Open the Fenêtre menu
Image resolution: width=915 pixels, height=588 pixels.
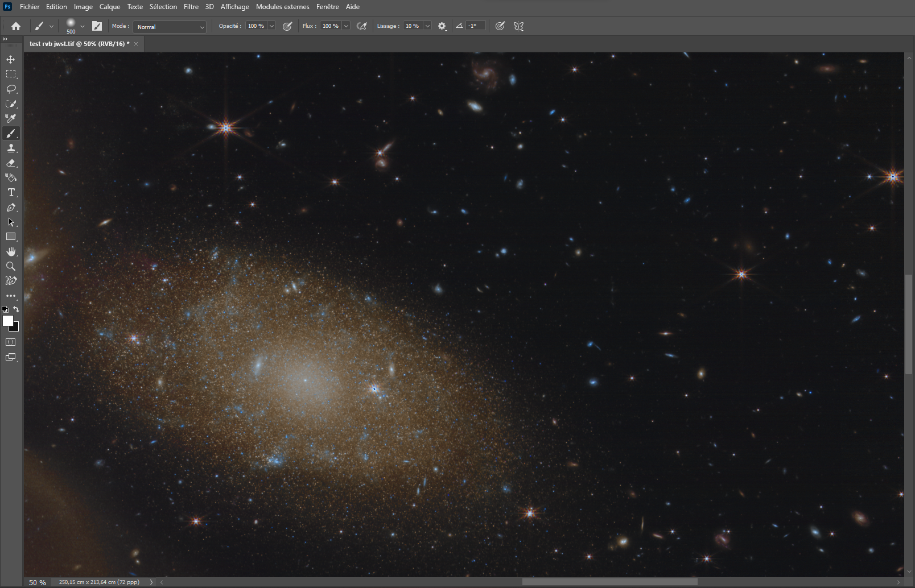pyautogui.click(x=328, y=7)
